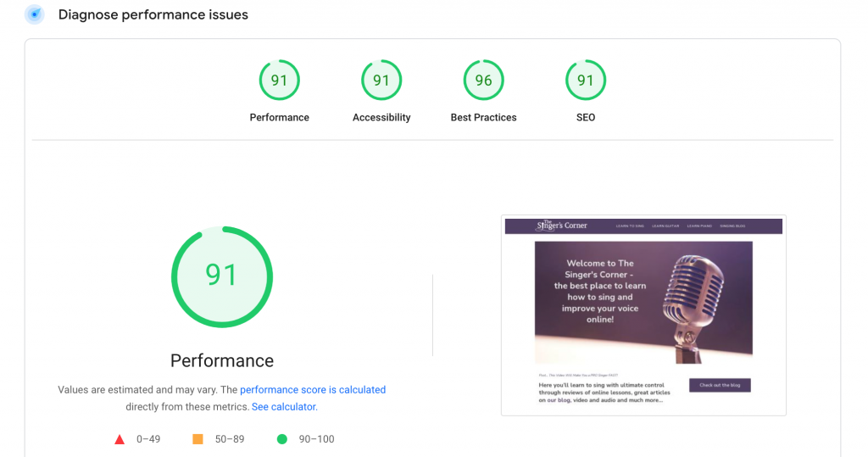Open the 'performance score is calculated' link
The image size is (868, 457).
(x=313, y=390)
